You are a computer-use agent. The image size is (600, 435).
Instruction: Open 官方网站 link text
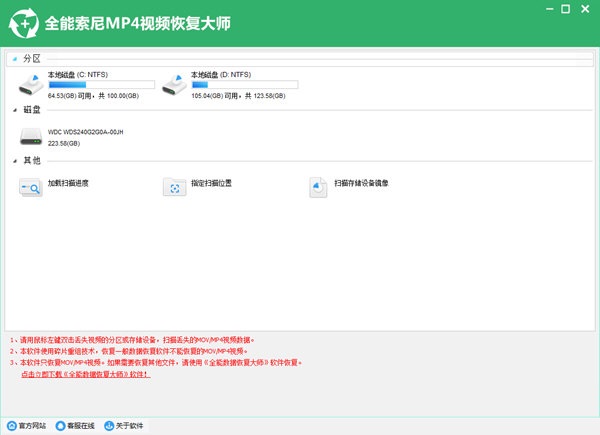tap(32, 425)
